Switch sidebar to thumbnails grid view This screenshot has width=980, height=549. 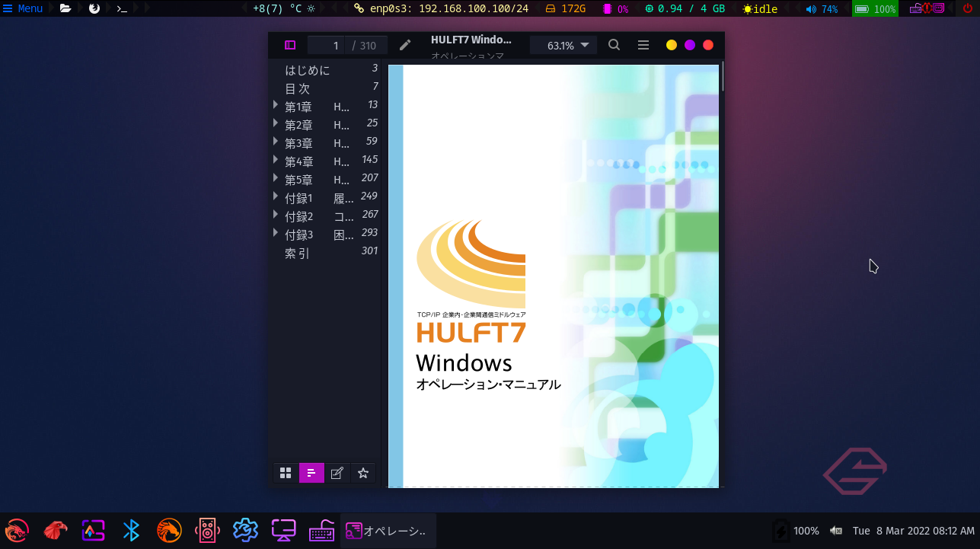tap(286, 473)
